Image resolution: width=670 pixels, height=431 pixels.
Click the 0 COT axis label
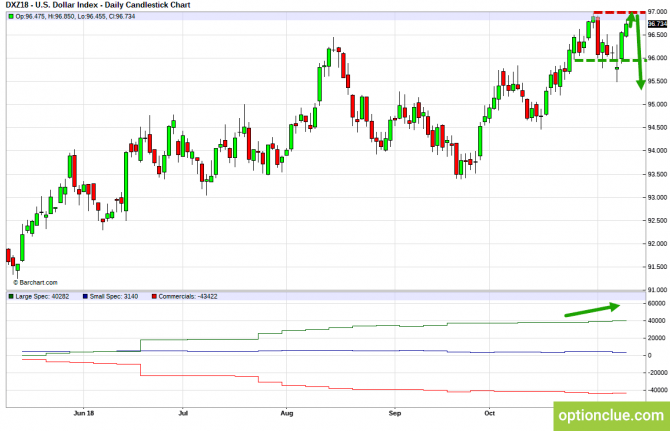coord(650,355)
